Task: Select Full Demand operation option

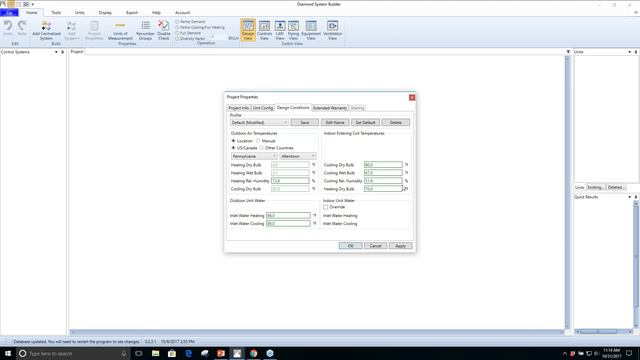Action: 177,33
